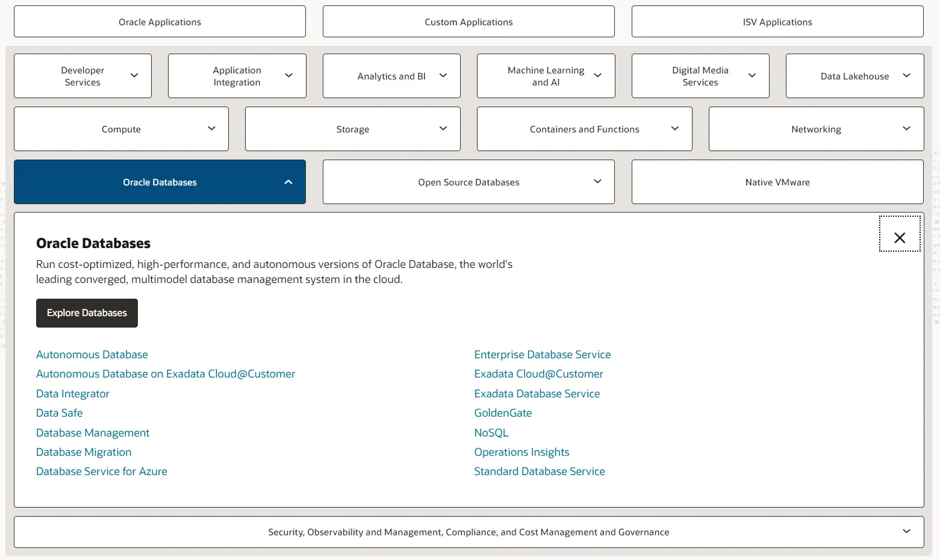This screenshot has height=560, width=940.
Task: Select the Custom Applications box
Action: point(468,22)
